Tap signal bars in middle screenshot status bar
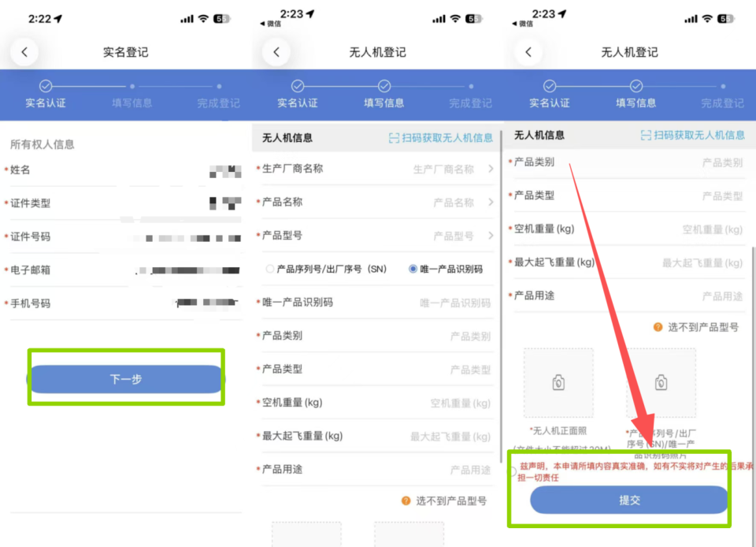 (439, 19)
